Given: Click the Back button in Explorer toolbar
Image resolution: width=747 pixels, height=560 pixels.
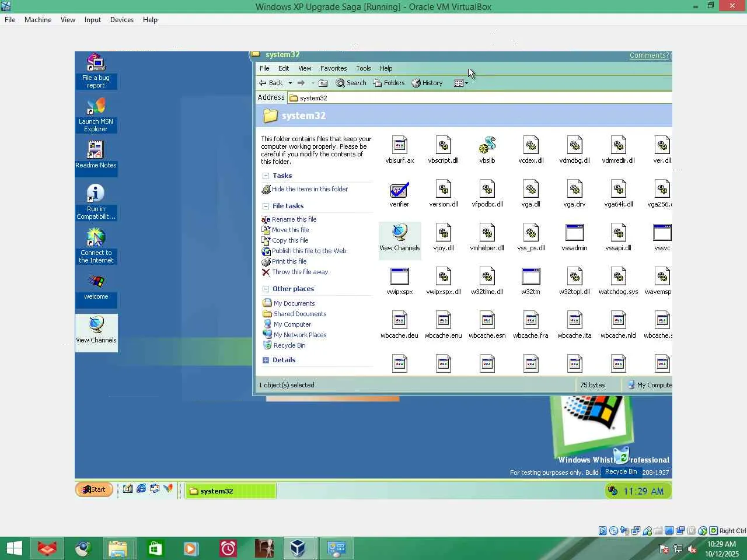Looking at the screenshot, I should click(x=271, y=83).
